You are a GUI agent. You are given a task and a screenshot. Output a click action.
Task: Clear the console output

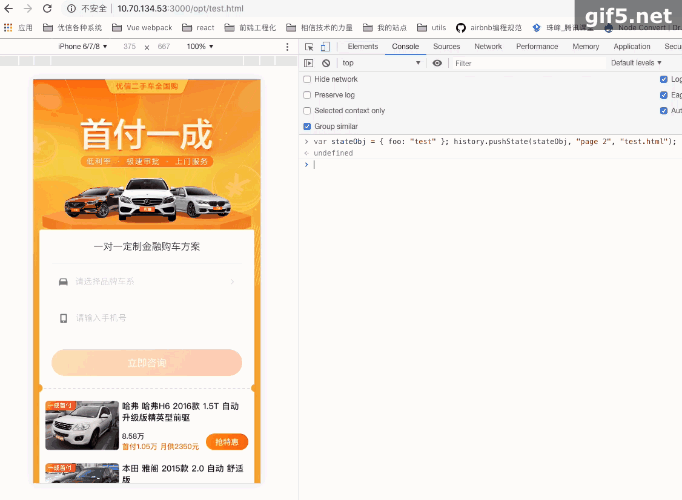tap(326, 63)
